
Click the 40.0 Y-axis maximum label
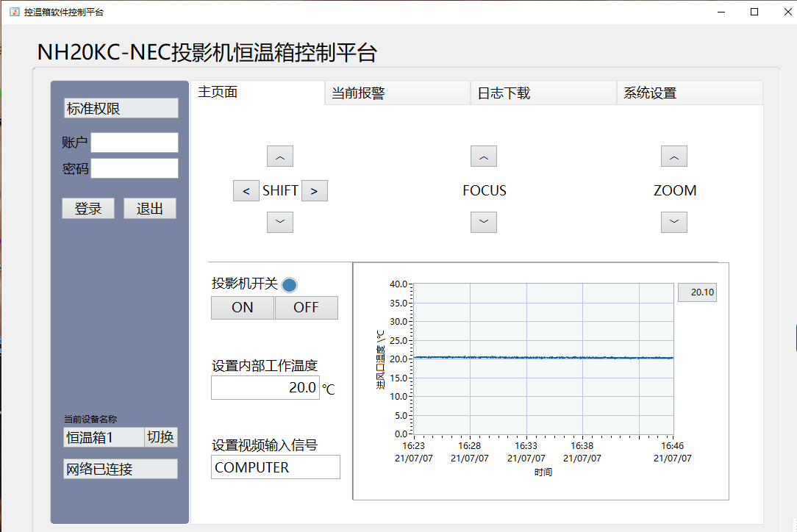tap(398, 284)
